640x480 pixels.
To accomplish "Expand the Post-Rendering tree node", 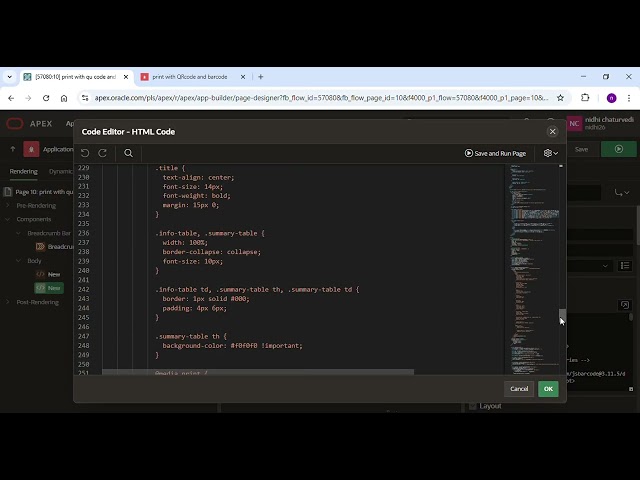I will click(x=8, y=302).
